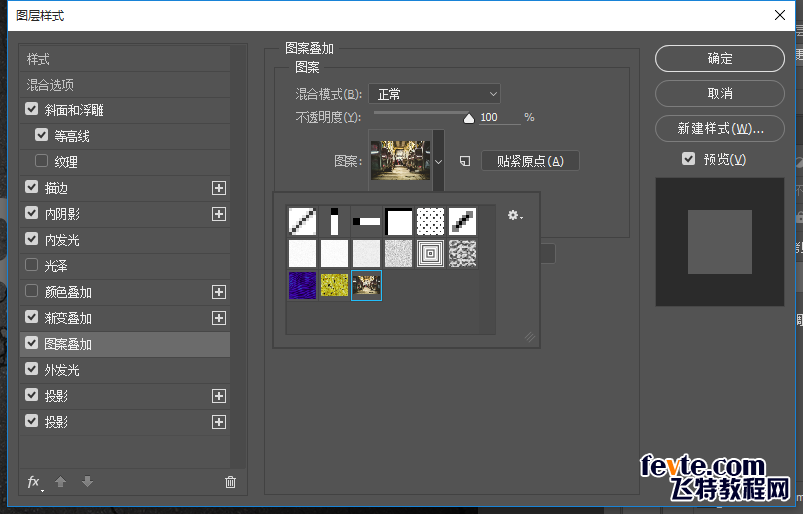
Task: Select the white square with black border pattern
Action: (x=398, y=221)
